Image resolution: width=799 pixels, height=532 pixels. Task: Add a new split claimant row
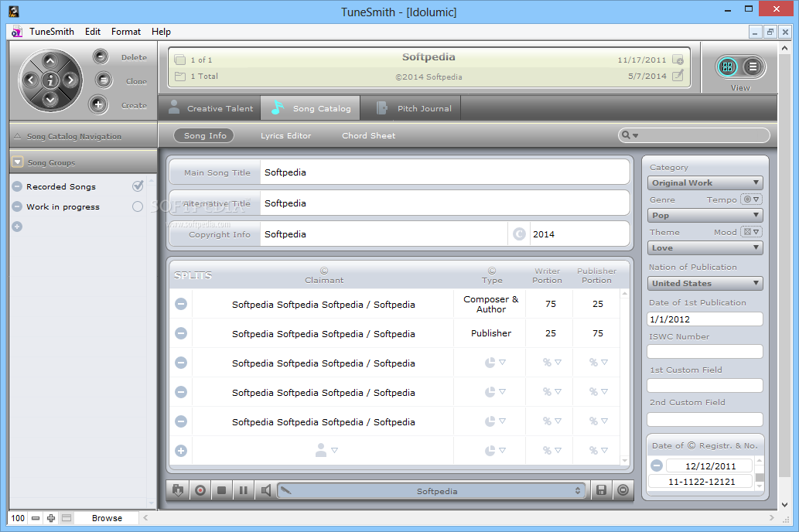point(181,451)
